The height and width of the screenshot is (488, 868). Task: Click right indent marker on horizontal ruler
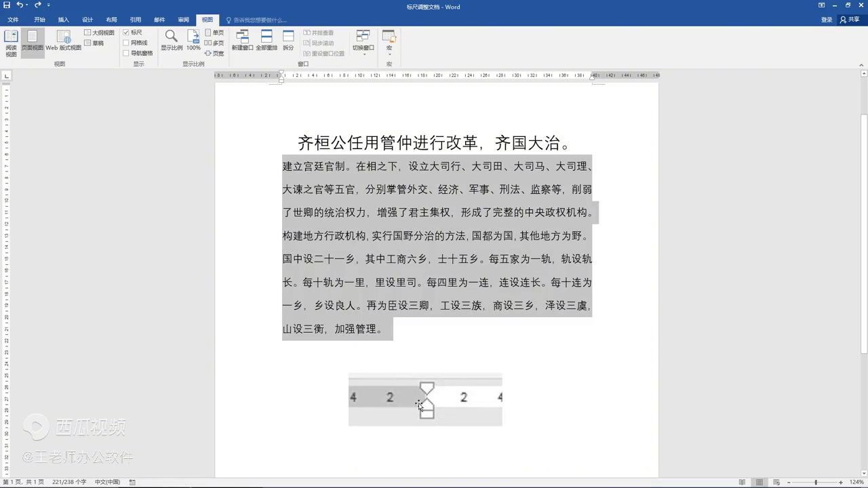(x=592, y=78)
